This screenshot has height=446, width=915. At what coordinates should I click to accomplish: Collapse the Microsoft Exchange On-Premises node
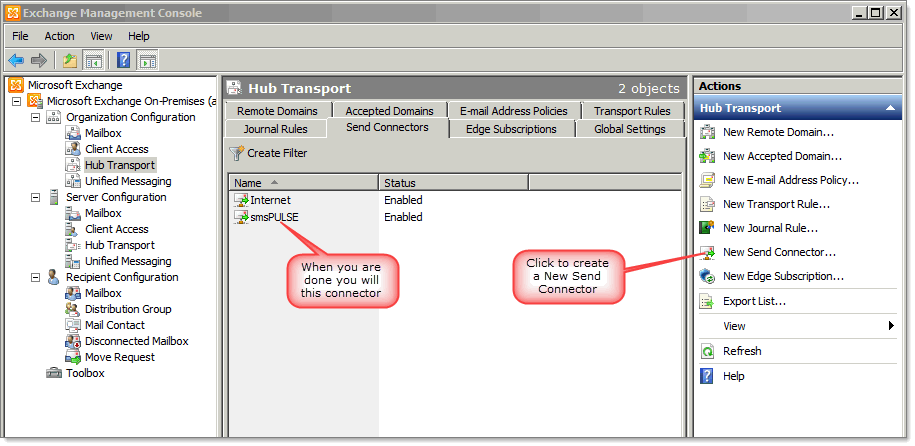(16, 101)
